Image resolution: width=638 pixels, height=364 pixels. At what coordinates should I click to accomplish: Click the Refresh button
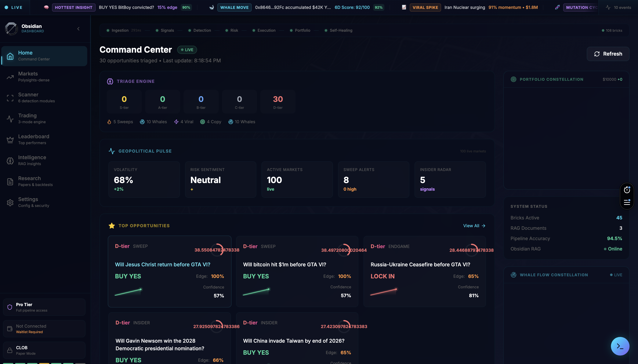coord(608,54)
